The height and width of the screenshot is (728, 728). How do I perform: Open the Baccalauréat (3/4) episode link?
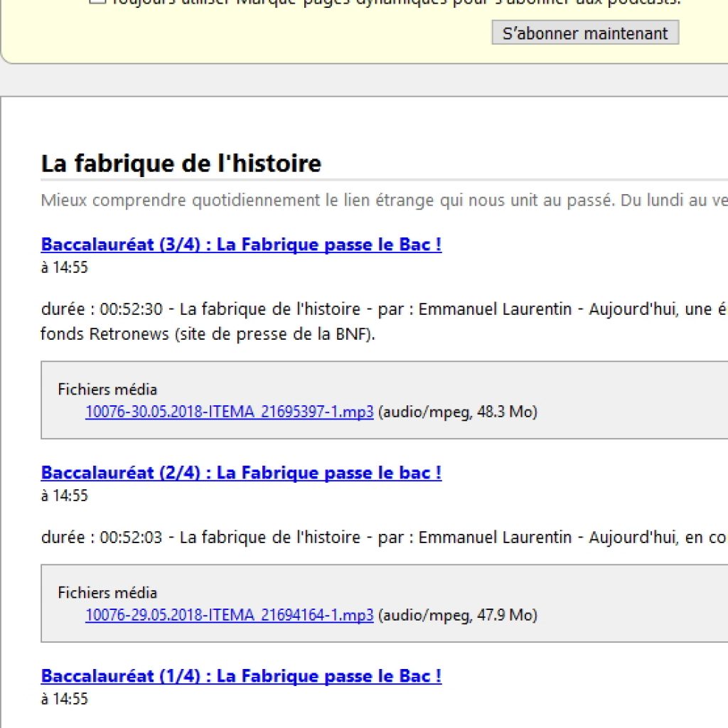coord(242,245)
